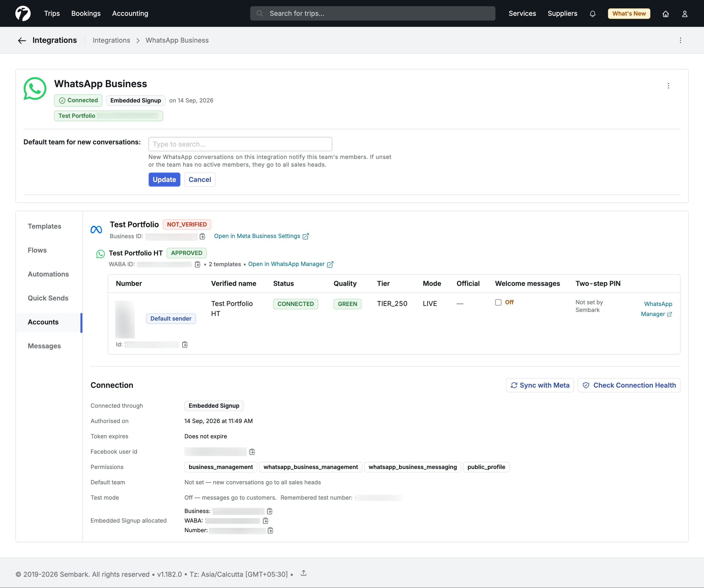The height and width of the screenshot is (588, 704).
Task: Copy the allocated Number under Embedded Signup
Action: coord(270,530)
